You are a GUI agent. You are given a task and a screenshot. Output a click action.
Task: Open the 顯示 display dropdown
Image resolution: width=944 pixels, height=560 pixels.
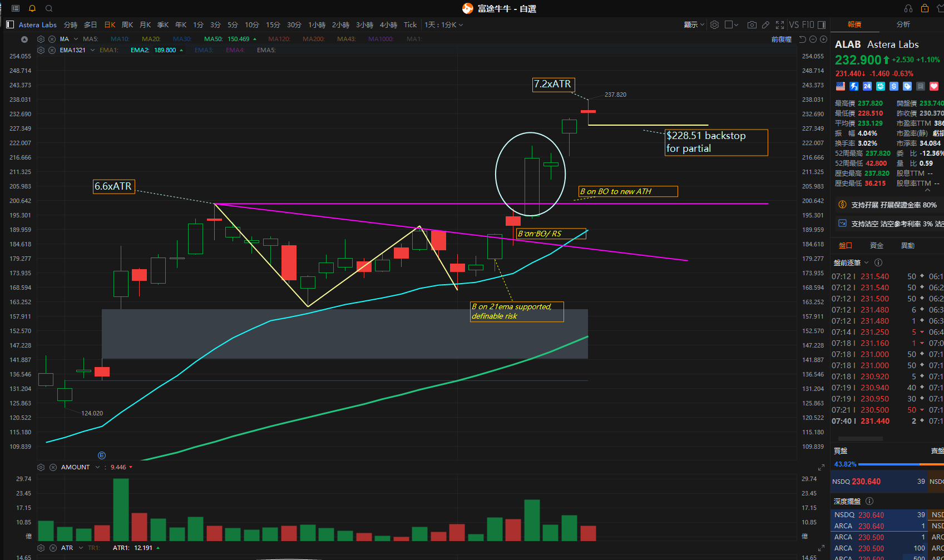point(694,24)
